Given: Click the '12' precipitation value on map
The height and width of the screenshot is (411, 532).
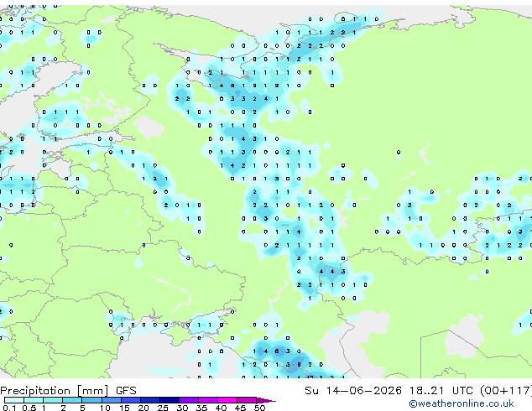Looking at the screenshot, I should [310, 377].
